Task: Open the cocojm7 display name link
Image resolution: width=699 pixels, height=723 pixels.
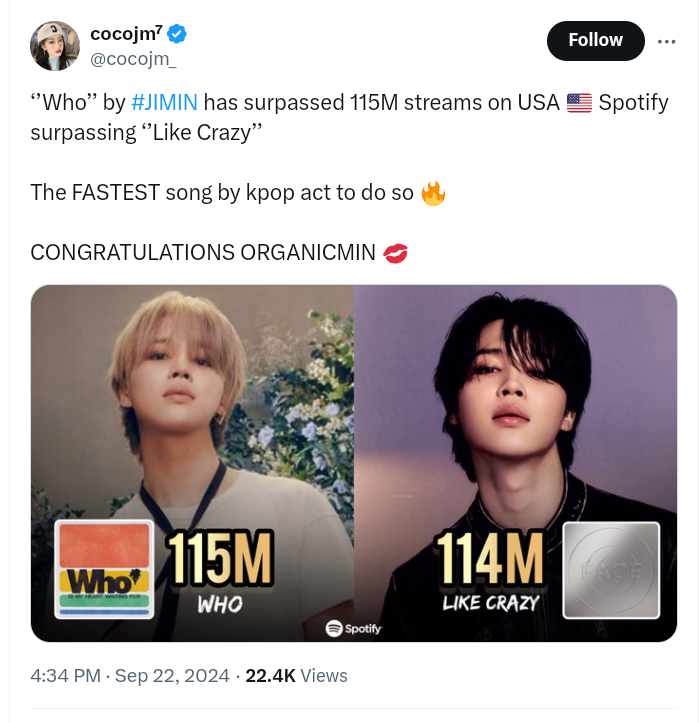Action: point(126,36)
